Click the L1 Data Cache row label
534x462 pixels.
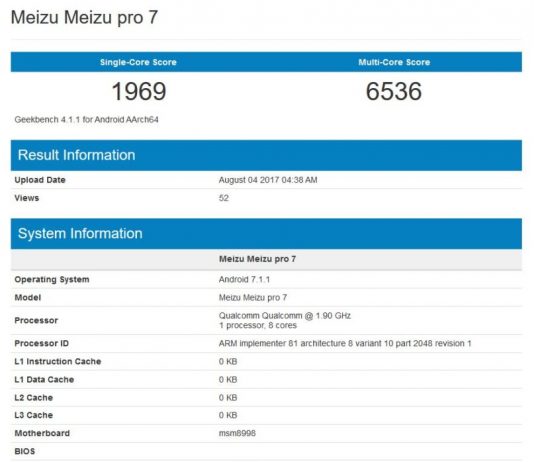(44, 379)
